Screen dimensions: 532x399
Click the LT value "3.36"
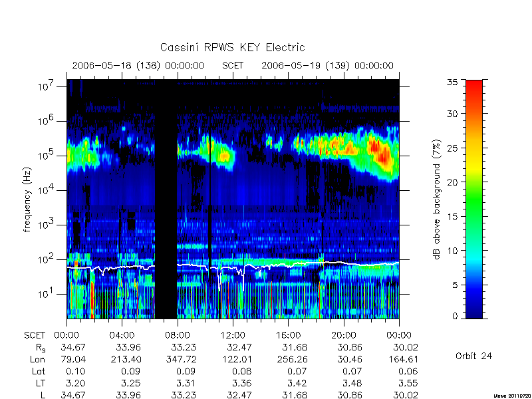click(242, 384)
